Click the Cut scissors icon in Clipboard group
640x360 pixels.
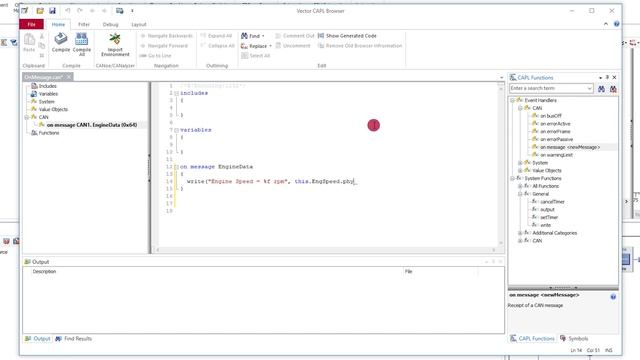[42, 36]
